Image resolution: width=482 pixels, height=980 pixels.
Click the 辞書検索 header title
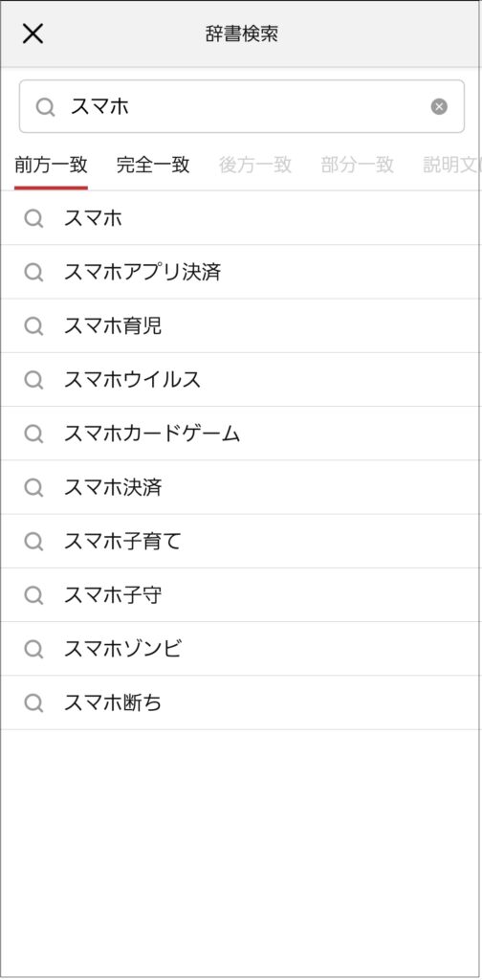coord(242,33)
